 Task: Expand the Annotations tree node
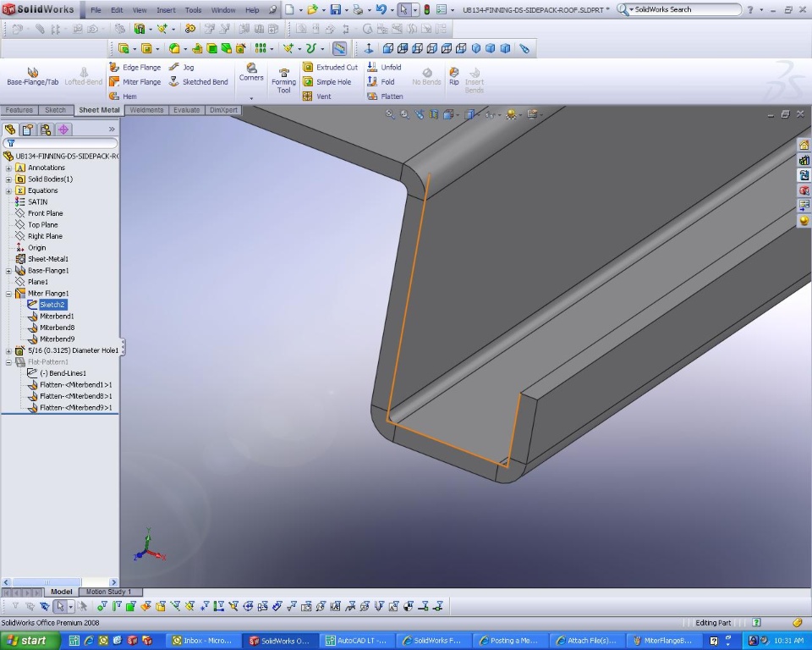8,168
